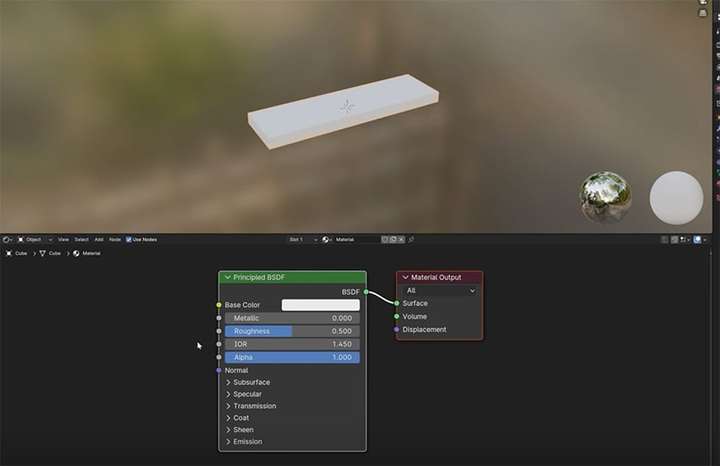Open the Slot 1 dropdown
The height and width of the screenshot is (466, 720).
pyautogui.click(x=303, y=240)
